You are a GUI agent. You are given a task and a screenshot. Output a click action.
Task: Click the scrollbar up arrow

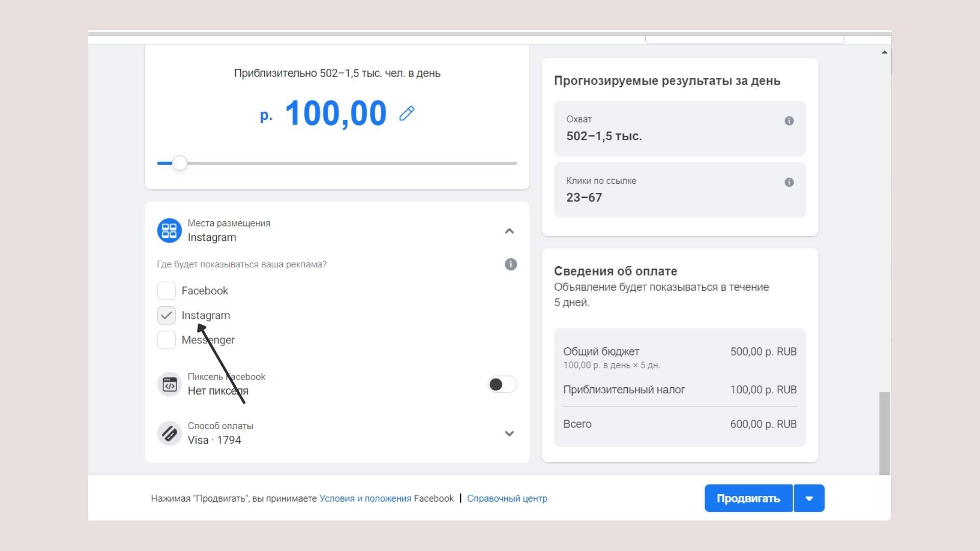pyautogui.click(x=885, y=52)
